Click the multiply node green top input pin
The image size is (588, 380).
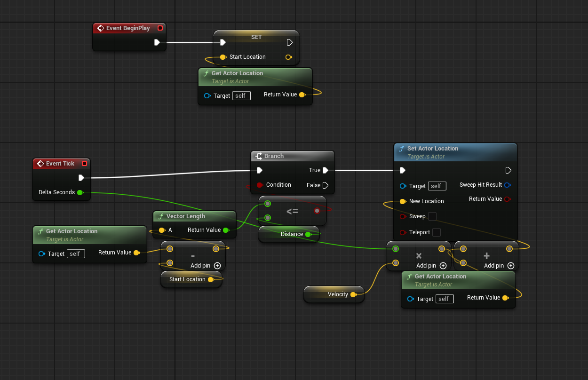click(x=396, y=249)
